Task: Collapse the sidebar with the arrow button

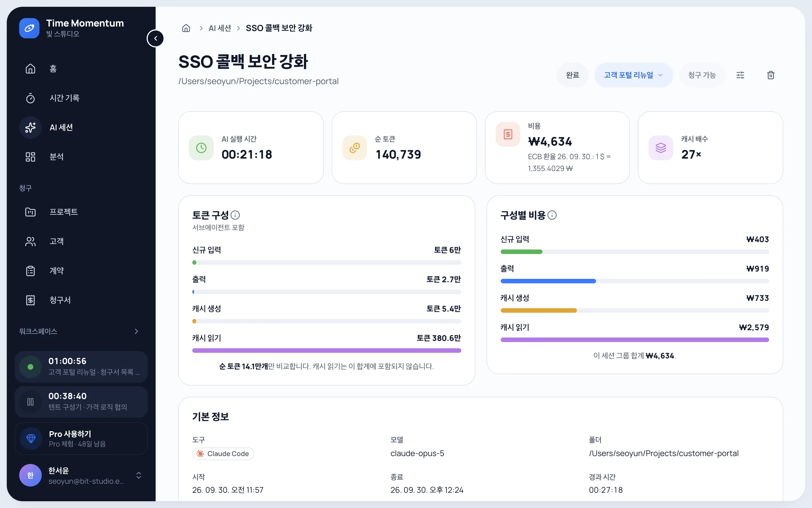Action: tap(155, 38)
